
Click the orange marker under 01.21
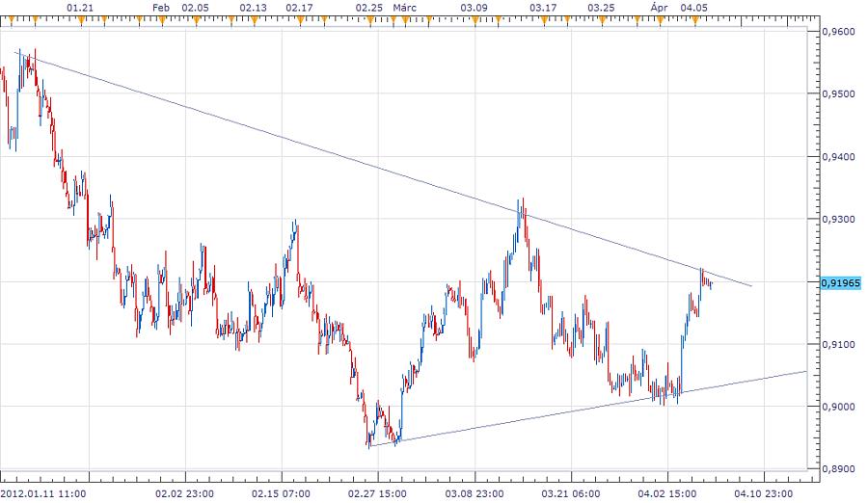81,20
